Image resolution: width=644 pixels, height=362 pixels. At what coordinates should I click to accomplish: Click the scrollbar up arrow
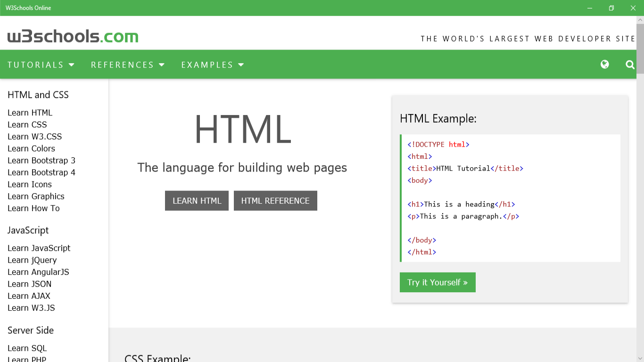(640, 20)
